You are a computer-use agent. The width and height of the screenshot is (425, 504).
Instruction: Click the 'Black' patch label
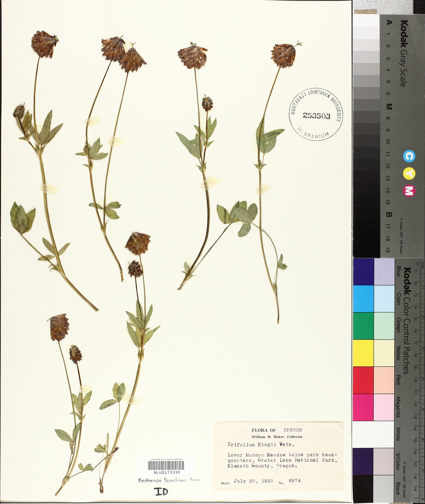tap(398, 489)
